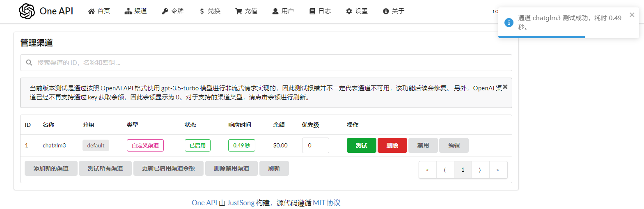Sort by the 余额 column header
Viewport: 644px width, 209px height.
pyautogui.click(x=279, y=125)
